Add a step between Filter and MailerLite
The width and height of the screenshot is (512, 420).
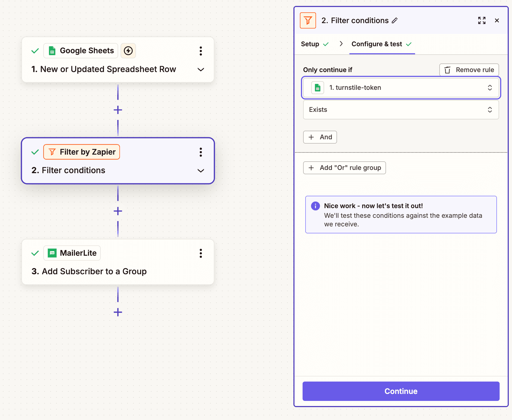click(x=118, y=211)
